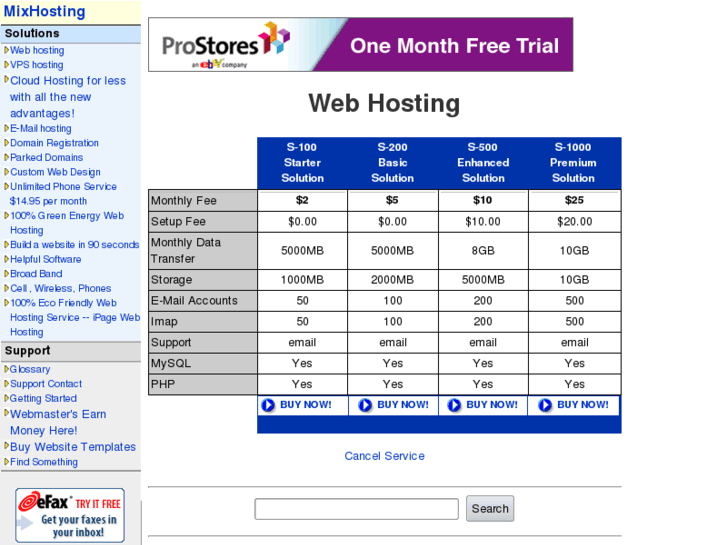Go to Domain Registration

(54, 143)
